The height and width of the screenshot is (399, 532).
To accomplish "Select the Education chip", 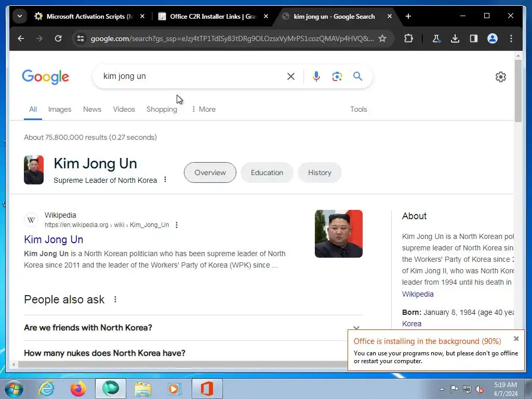I will tap(267, 172).
